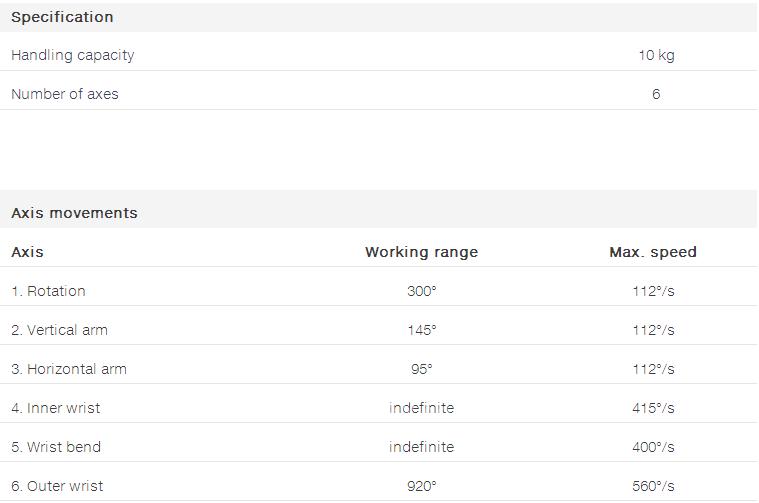
Task: Click the axes count value 6
Action: 656,94
